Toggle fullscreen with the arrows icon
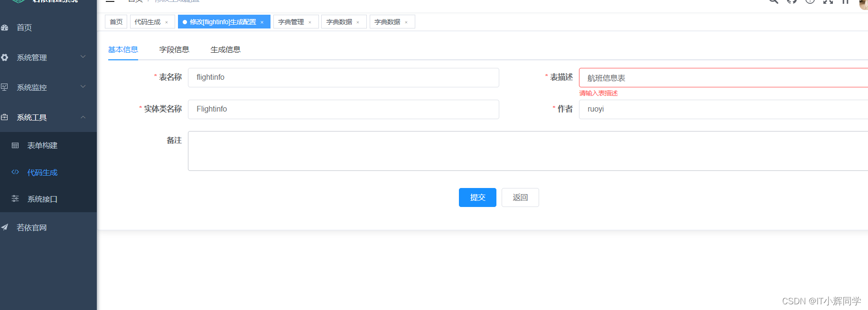This screenshot has width=868, height=310. 828,1
